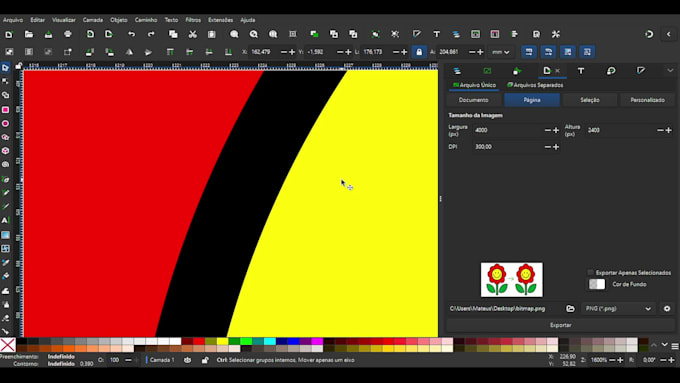Open the mm units dropdown

pos(500,52)
